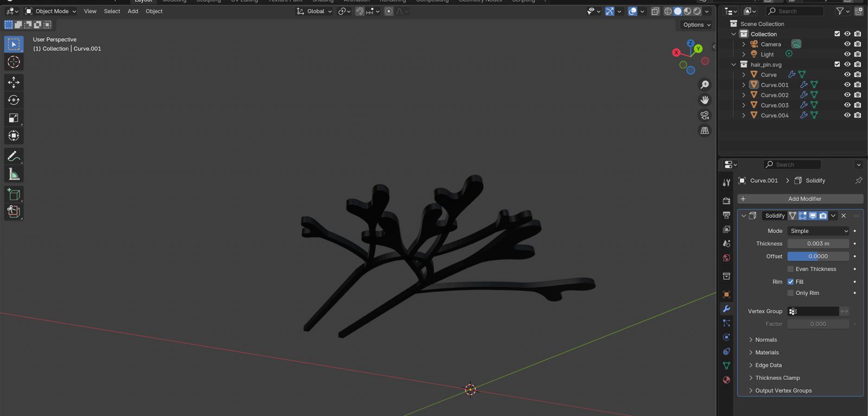Hide Curve.002 with its eye icon
868x416 pixels.
coord(847,95)
